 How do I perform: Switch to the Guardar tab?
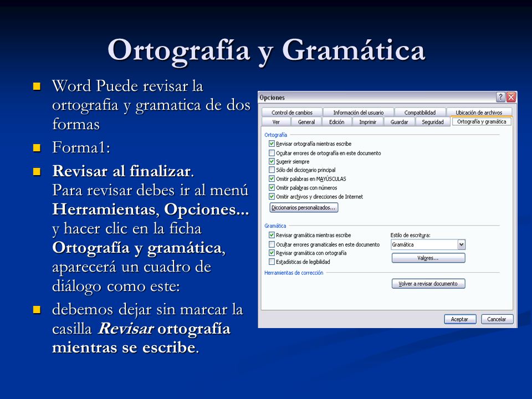tap(400, 122)
